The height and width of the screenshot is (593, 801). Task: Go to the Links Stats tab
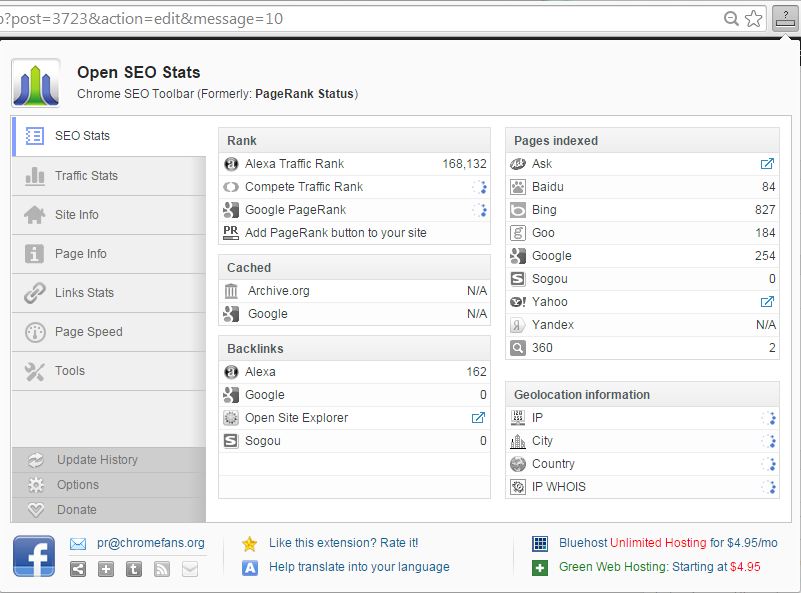109,293
